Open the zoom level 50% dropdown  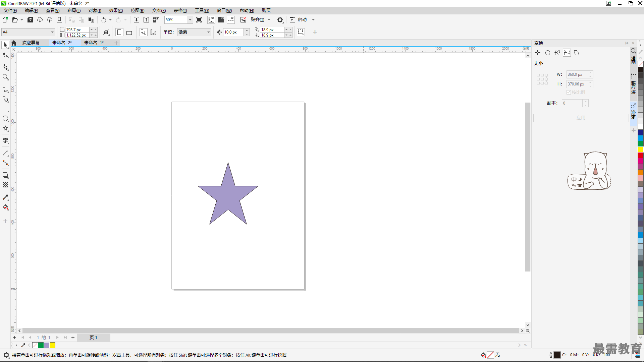(x=190, y=20)
